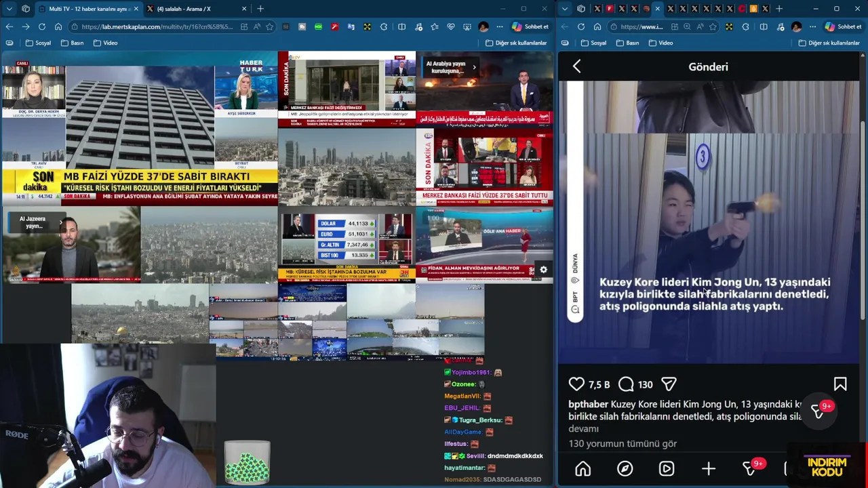
Task: Share the post with paper plane icon
Action: click(669, 384)
